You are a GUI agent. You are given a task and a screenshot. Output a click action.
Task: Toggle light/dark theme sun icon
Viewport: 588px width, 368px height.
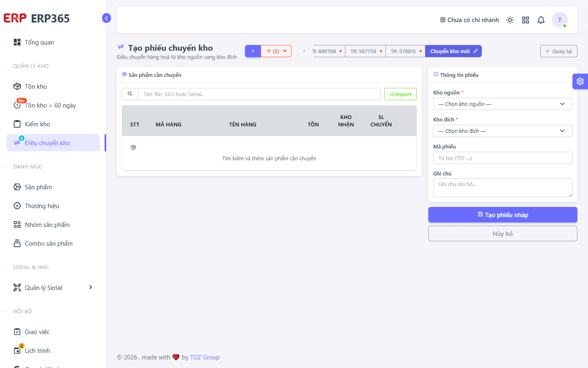coord(510,20)
